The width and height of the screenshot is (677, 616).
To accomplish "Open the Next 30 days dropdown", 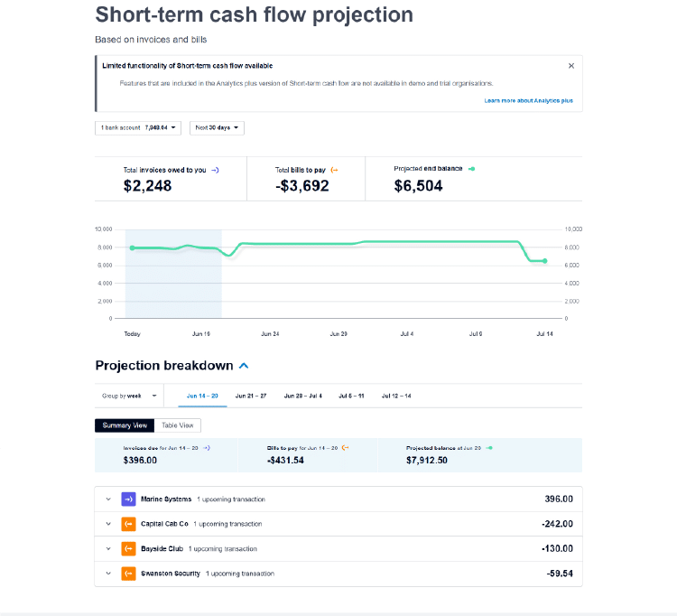I will [x=217, y=128].
